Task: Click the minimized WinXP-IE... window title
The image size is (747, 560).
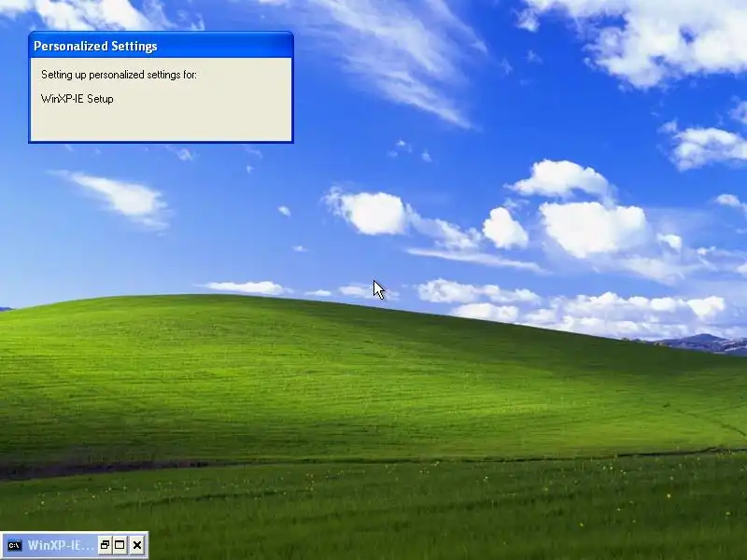Action: [61, 545]
